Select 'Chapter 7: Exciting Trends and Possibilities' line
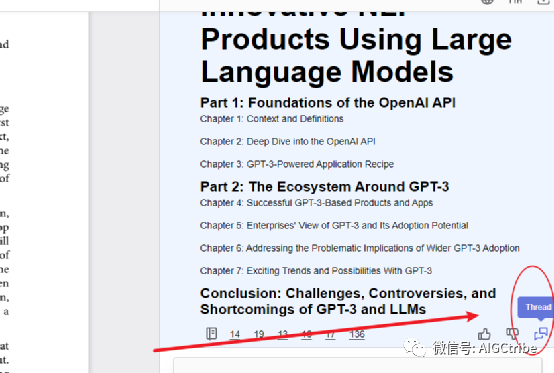 (x=316, y=271)
